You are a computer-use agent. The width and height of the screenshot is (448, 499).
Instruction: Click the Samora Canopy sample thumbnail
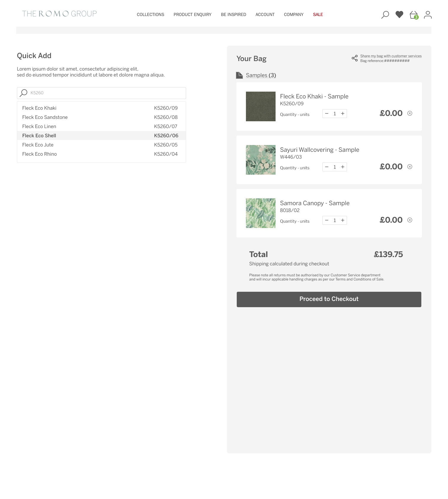coord(260,213)
